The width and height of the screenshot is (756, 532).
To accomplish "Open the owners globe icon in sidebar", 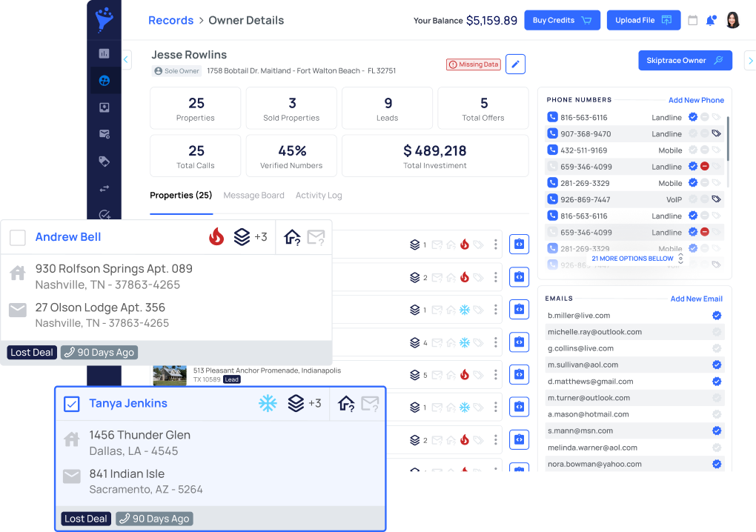I will (x=105, y=81).
